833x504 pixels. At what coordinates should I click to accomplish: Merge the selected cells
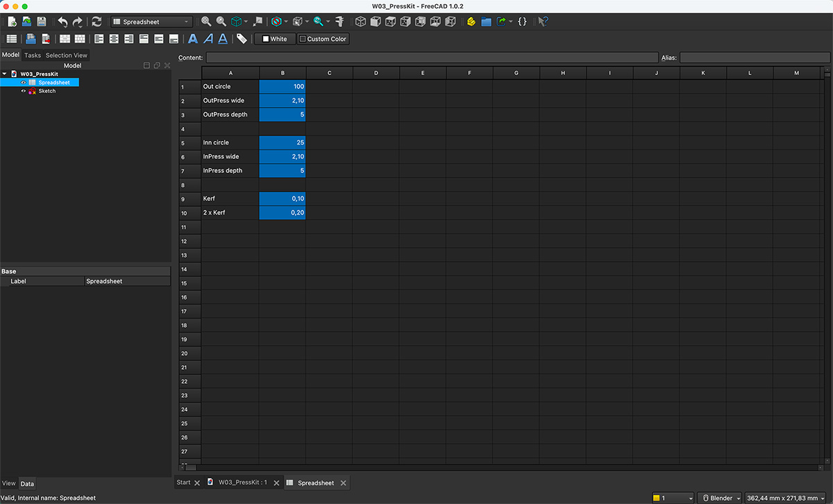tap(65, 39)
